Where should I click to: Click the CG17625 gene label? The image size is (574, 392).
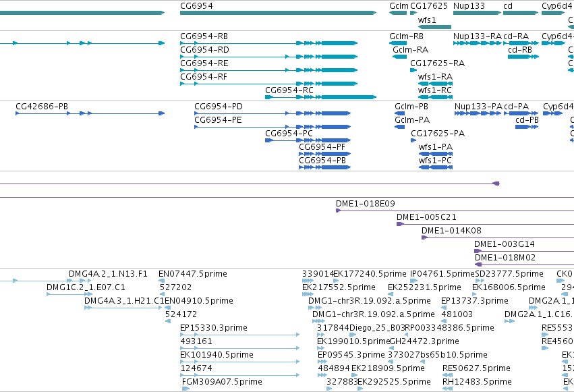point(429,6)
